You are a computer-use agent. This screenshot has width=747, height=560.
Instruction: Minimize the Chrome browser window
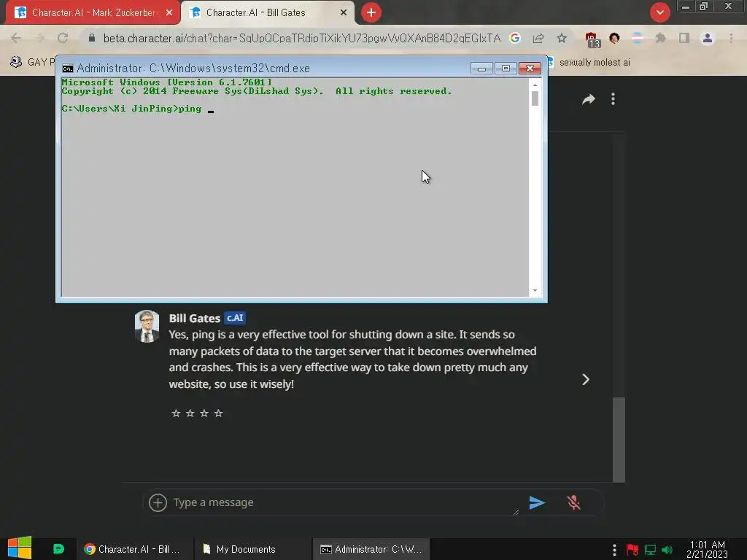point(686,7)
